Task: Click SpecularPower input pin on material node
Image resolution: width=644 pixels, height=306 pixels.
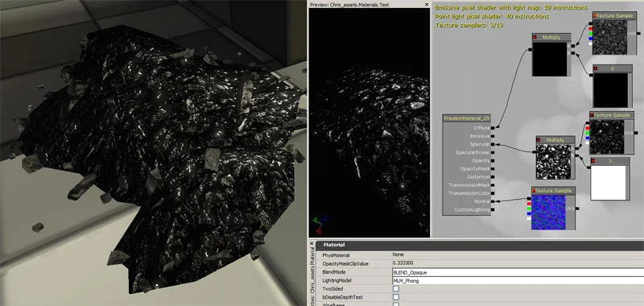Action: point(493,153)
